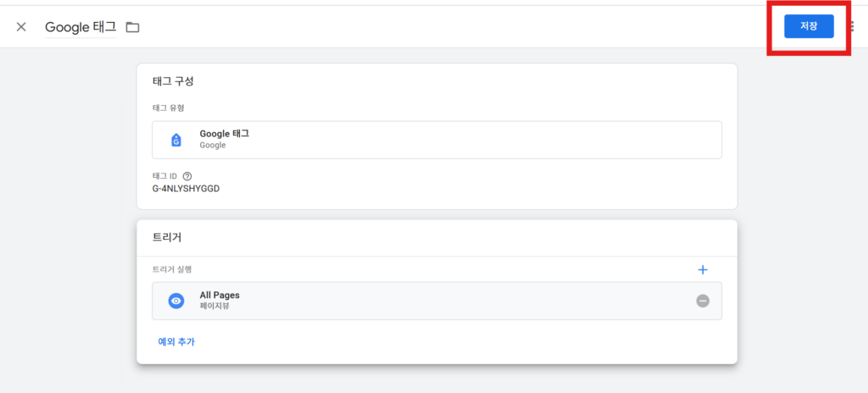The image size is (868, 393).
Task: Click the Google tag type icon
Action: pos(176,140)
